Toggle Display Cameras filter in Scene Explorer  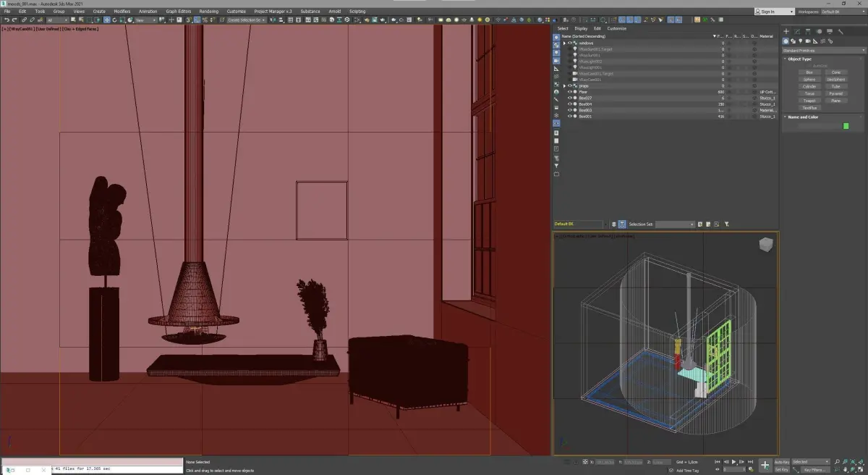[556, 60]
